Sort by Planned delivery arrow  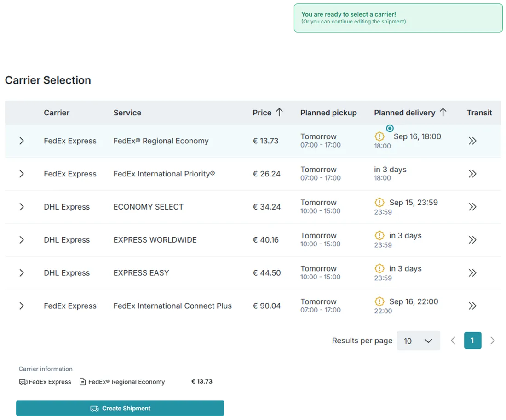(443, 112)
